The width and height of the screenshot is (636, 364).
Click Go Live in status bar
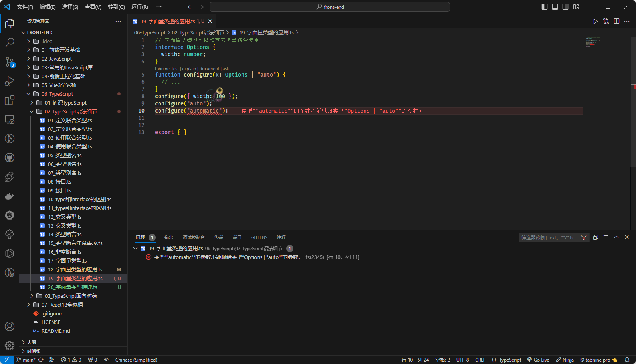pyautogui.click(x=538, y=360)
